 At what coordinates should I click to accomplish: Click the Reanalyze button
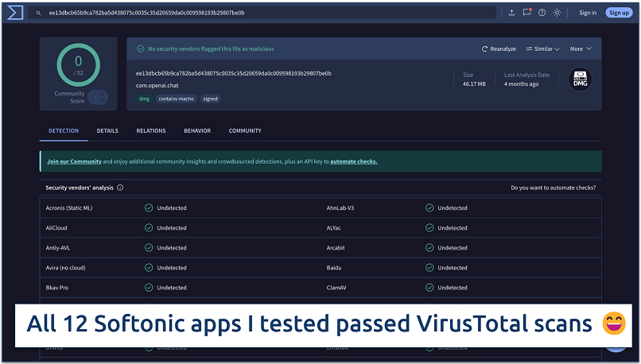499,48
